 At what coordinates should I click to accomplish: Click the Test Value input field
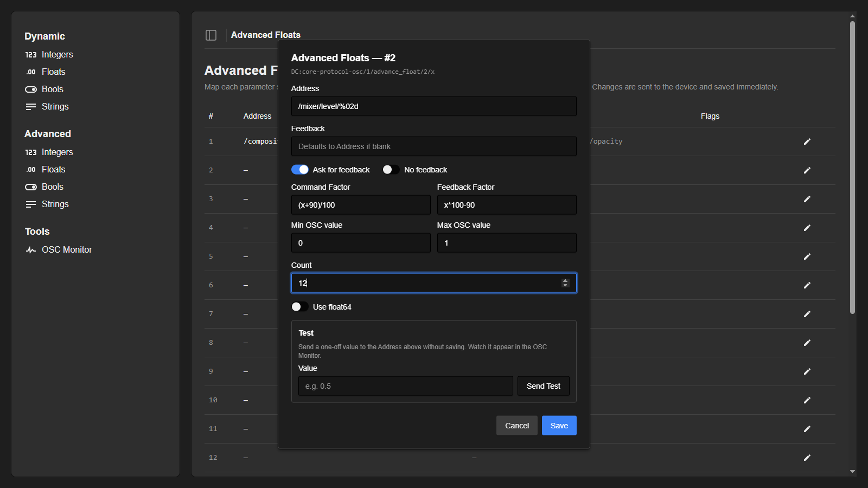pyautogui.click(x=405, y=386)
